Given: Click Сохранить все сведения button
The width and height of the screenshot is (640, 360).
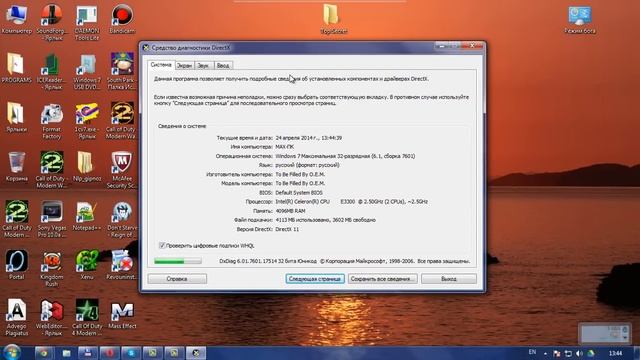Looking at the screenshot, I should (x=382, y=279).
